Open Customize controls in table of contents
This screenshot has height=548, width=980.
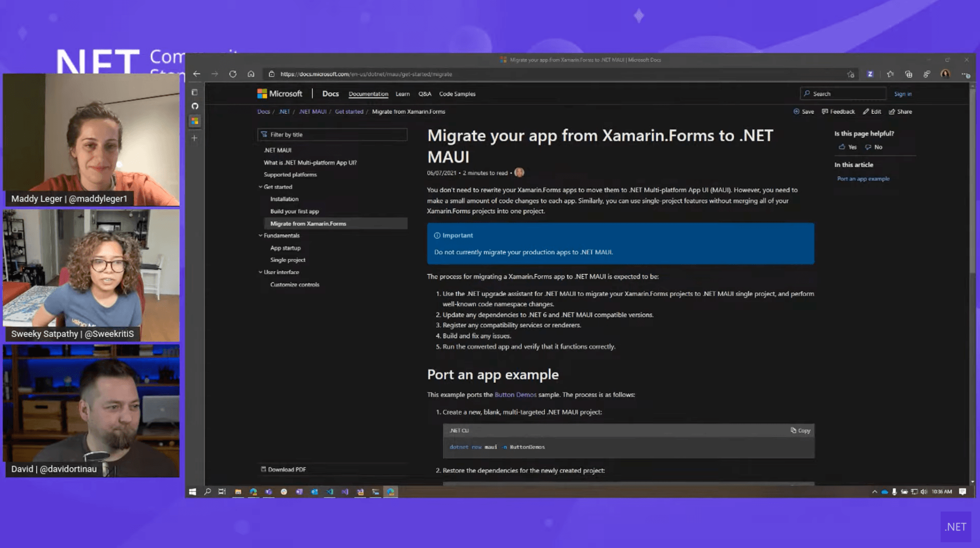coord(295,285)
